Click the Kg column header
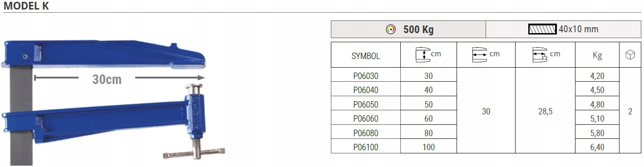The width and height of the screenshot is (644, 167). (x=597, y=55)
